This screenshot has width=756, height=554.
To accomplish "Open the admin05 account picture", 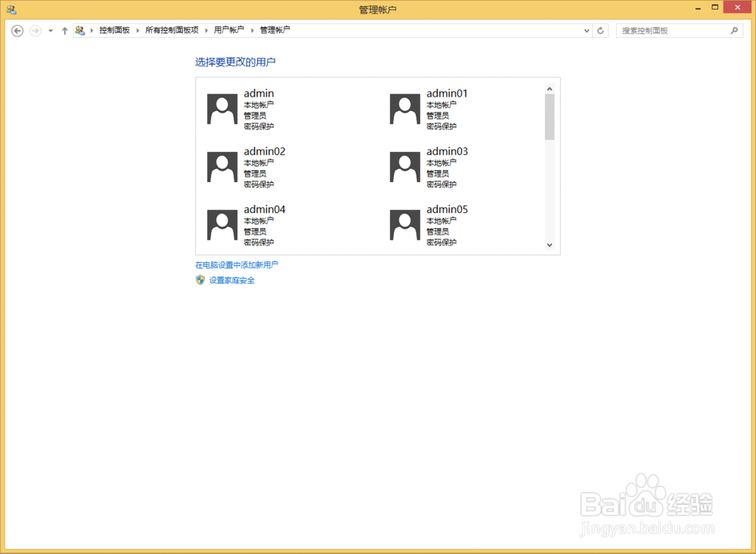I will tap(404, 224).
